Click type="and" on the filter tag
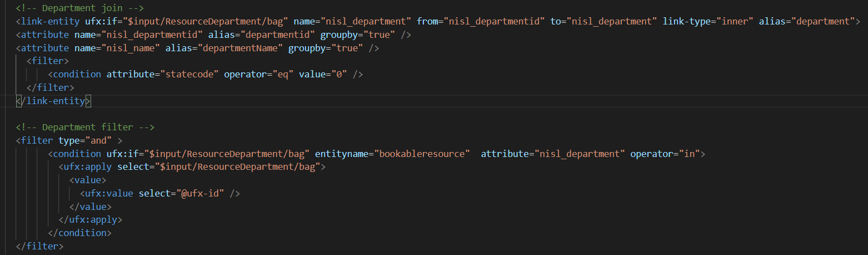The image size is (868, 255). point(84,140)
